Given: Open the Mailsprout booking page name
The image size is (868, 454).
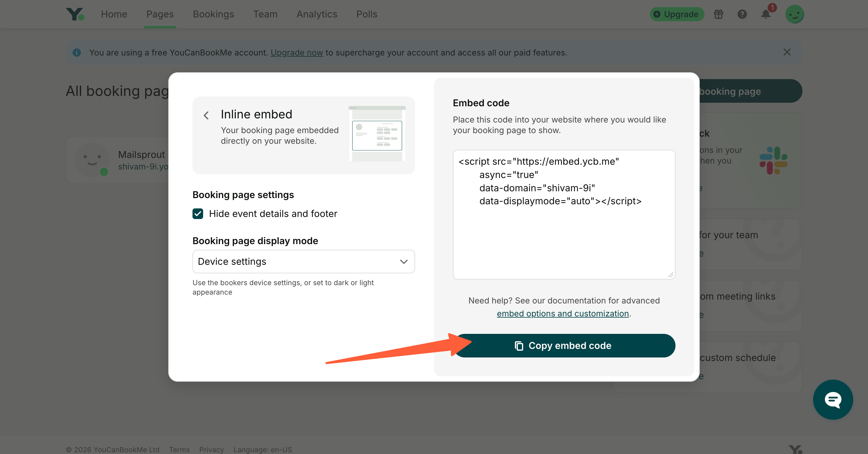Looking at the screenshot, I should pyautogui.click(x=141, y=155).
